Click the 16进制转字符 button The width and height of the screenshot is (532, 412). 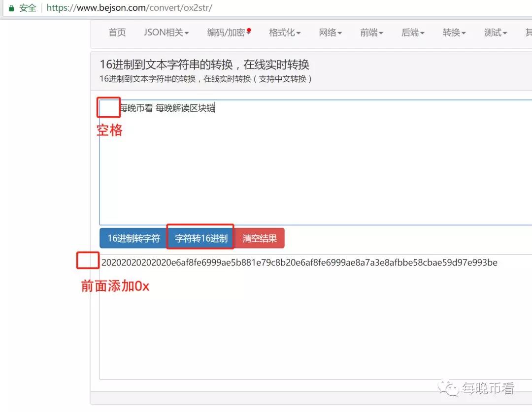pos(133,238)
